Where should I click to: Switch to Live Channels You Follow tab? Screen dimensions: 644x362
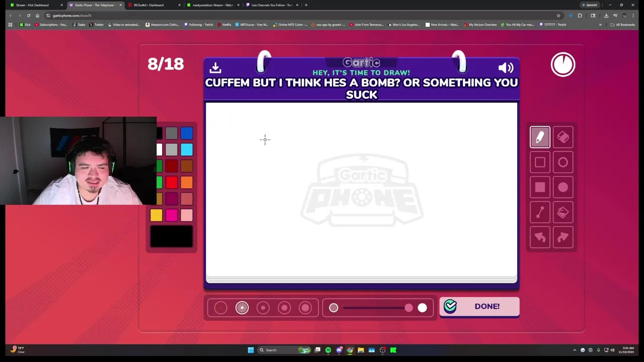tap(271, 5)
